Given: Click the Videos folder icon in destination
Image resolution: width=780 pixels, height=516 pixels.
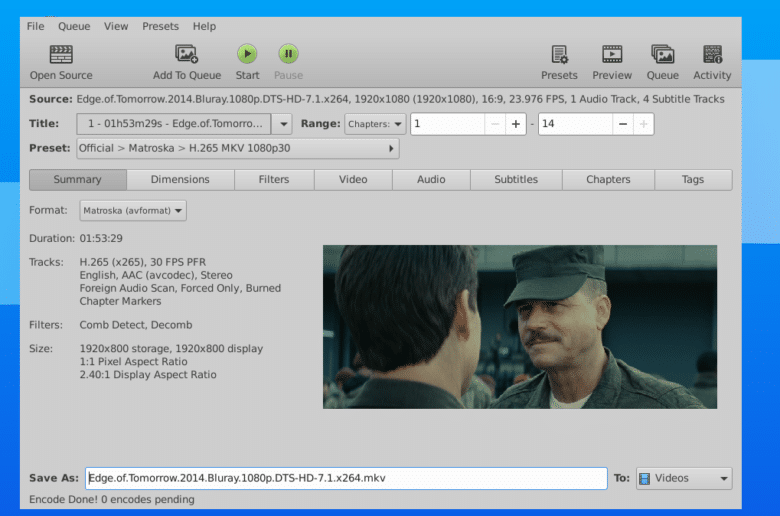Looking at the screenshot, I should [644, 478].
